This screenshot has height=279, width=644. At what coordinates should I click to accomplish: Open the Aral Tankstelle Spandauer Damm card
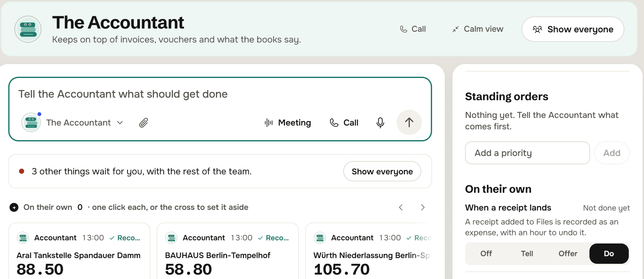[x=79, y=251]
